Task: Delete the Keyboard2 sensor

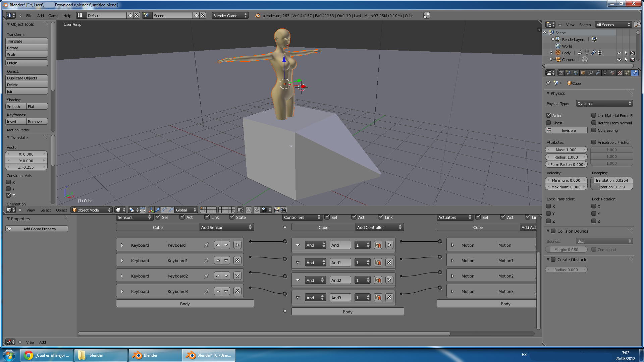Action: pyautogui.click(x=237, y=276)
